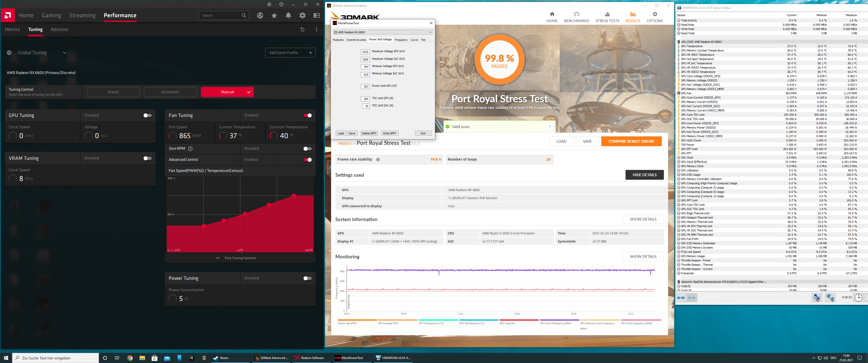Image resolution: width=868 pixels, height=363 pixels.
Task: Click the Valid score question mark button
Action: pyautogui.click(x=549, y=127)
